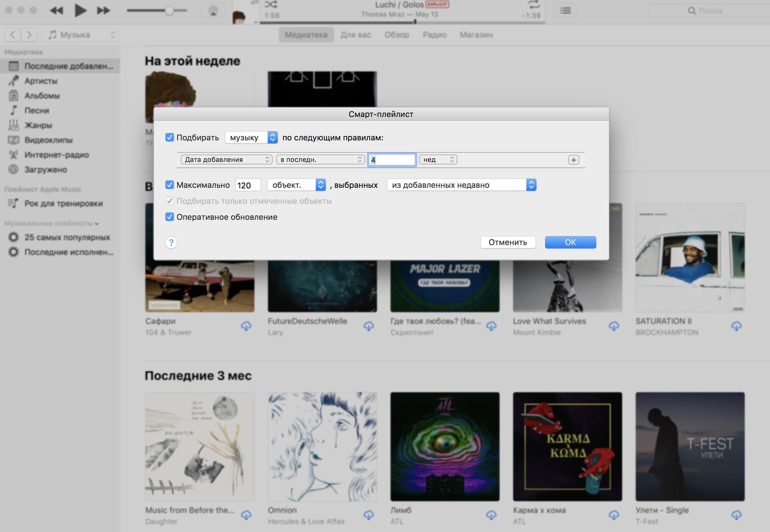Open the SATURATION II album cover
This screenshot has height=532, width=770.
click(690, 258)
